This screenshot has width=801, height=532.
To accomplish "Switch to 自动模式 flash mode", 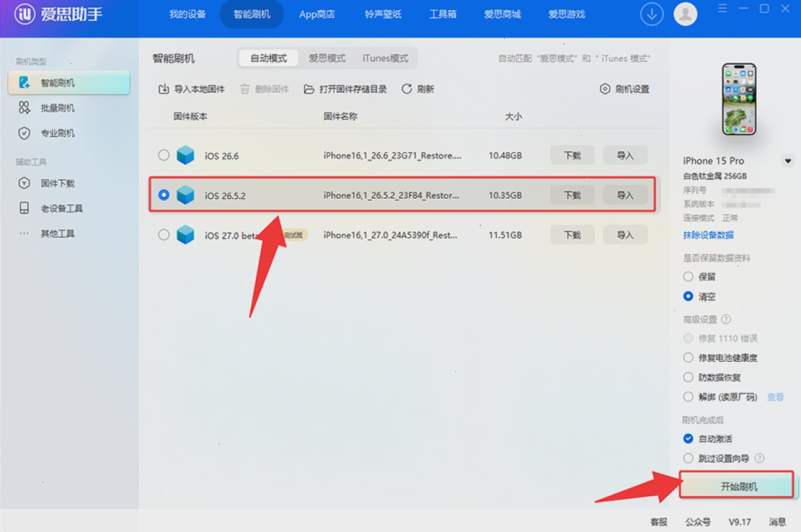I will coord(268,58).
